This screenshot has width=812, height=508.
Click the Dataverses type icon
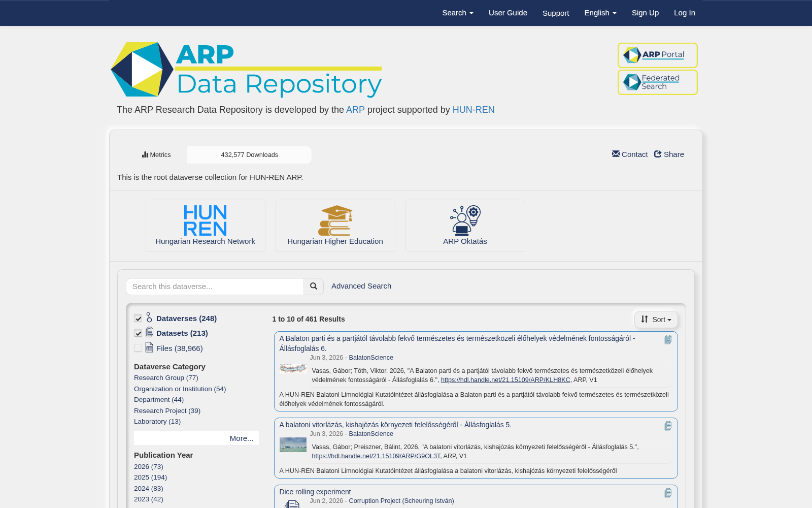pos(149,317)
